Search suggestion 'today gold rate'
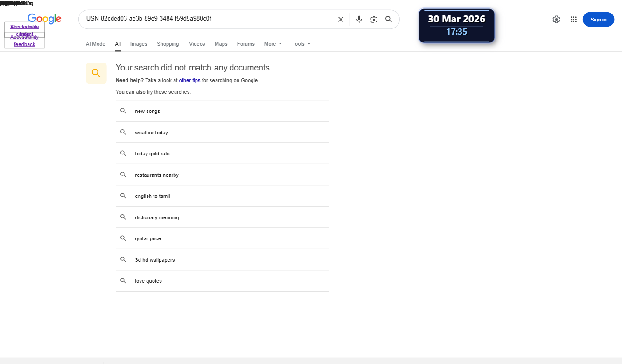Viewport: 629px width, 364px height. click(x=223, y=154)
